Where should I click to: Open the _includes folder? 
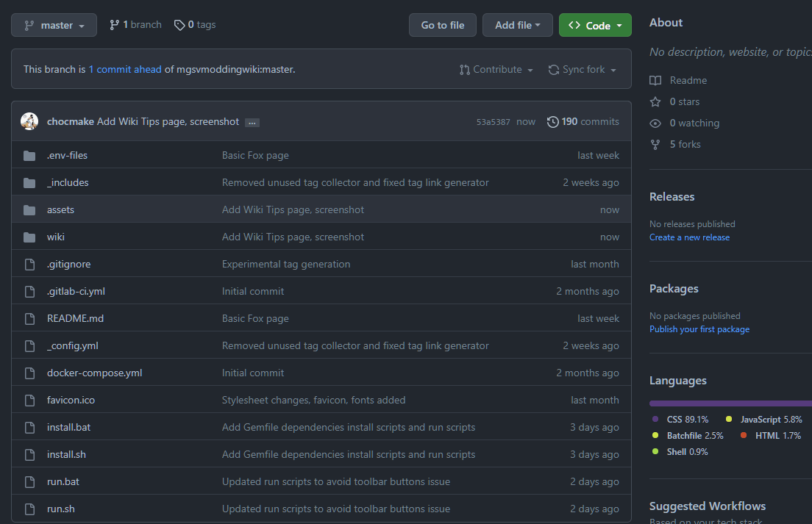[68, 182]
